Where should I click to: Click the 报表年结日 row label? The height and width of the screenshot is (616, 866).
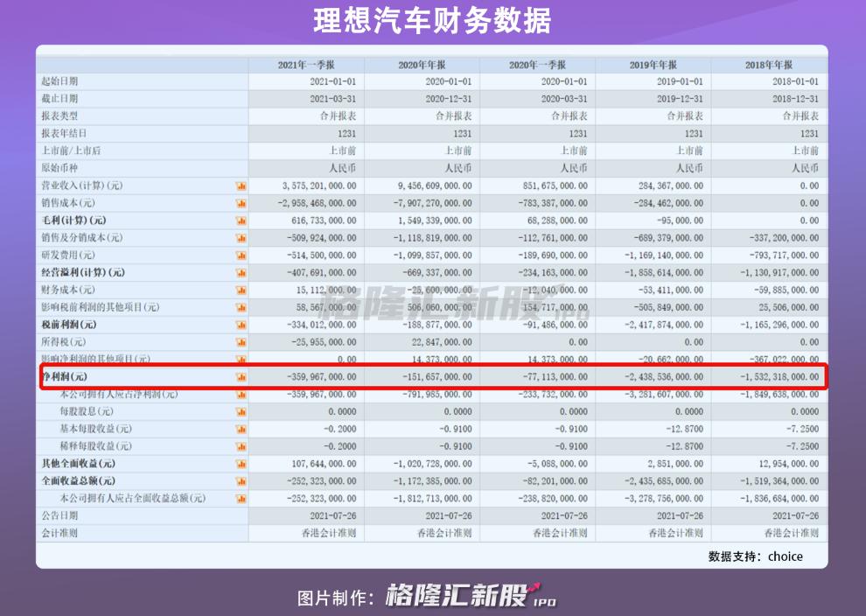pos(64,134)
